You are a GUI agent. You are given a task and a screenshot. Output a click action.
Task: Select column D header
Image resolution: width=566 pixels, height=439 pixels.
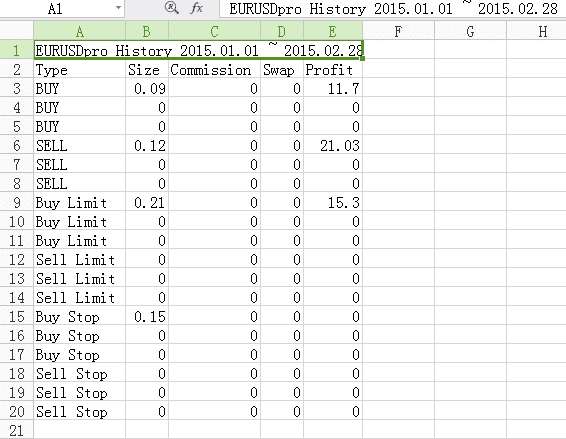coord(282,31)
